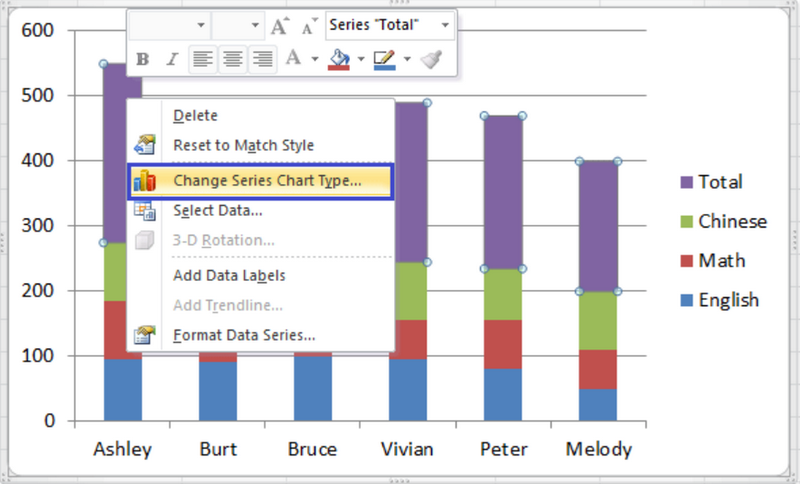Expand the Shape Fill arrow
The height and width of the screenshot is (484, 800).
(x=361, y=59)
